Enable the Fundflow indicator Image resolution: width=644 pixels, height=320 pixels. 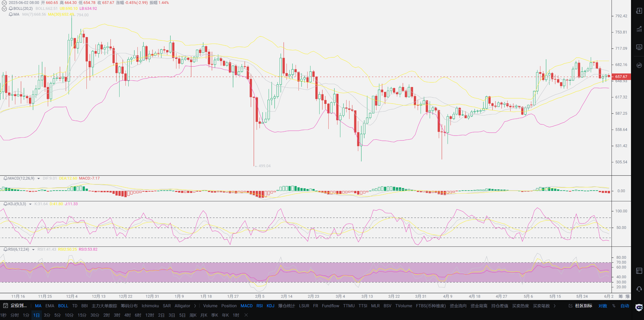[x=330, y=306]
